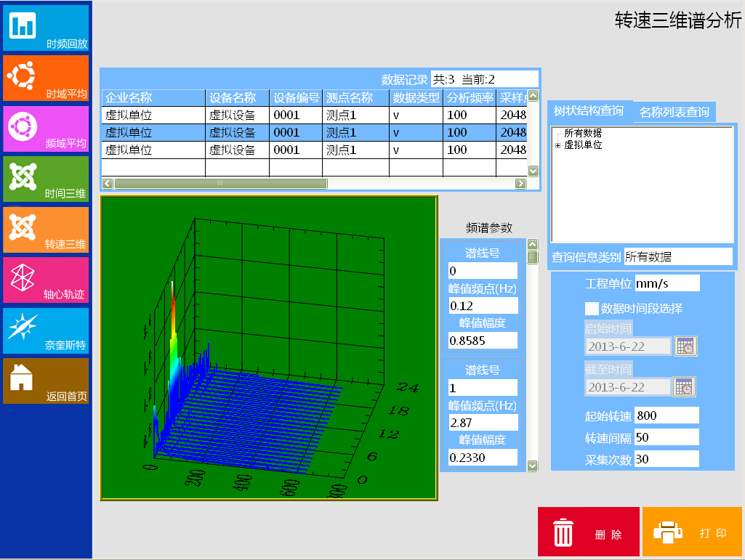The image size is (745, 560).
Task: Click the 起始转速 input field
Action: click(666, 415)
